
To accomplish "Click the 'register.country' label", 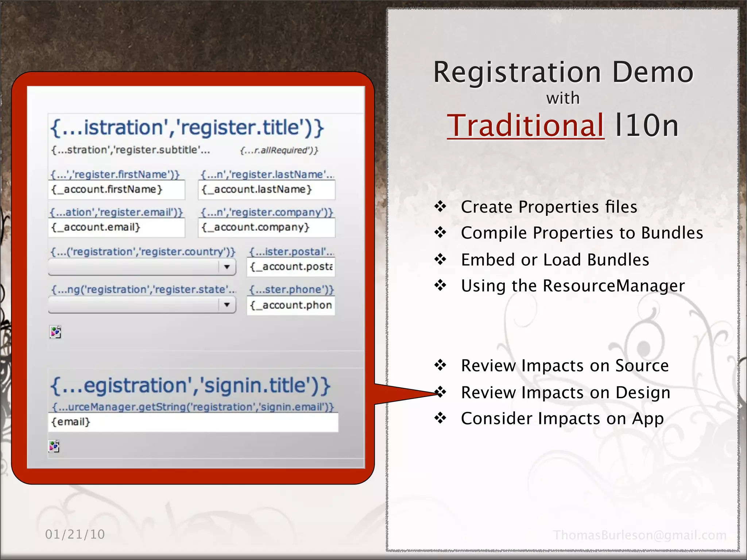I will 143,252.
